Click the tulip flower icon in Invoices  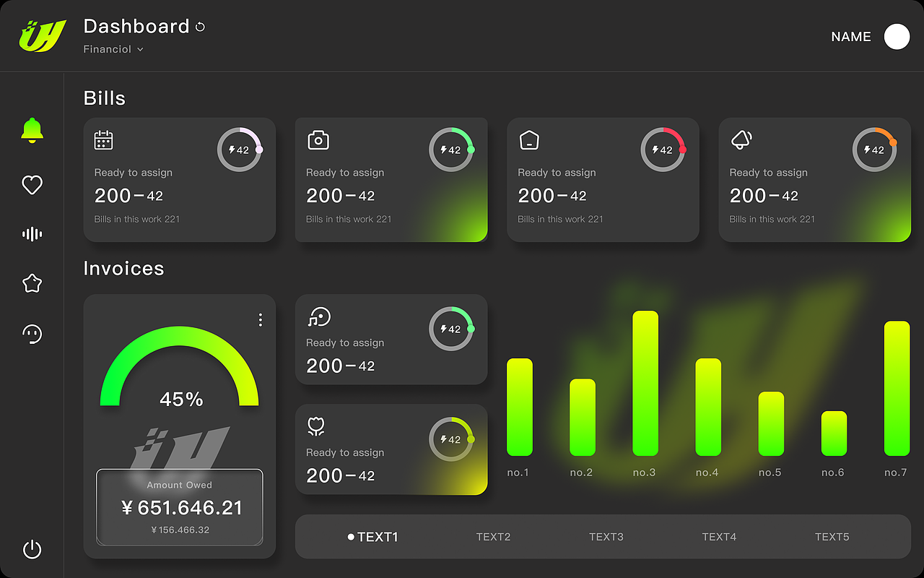point(315,426)
